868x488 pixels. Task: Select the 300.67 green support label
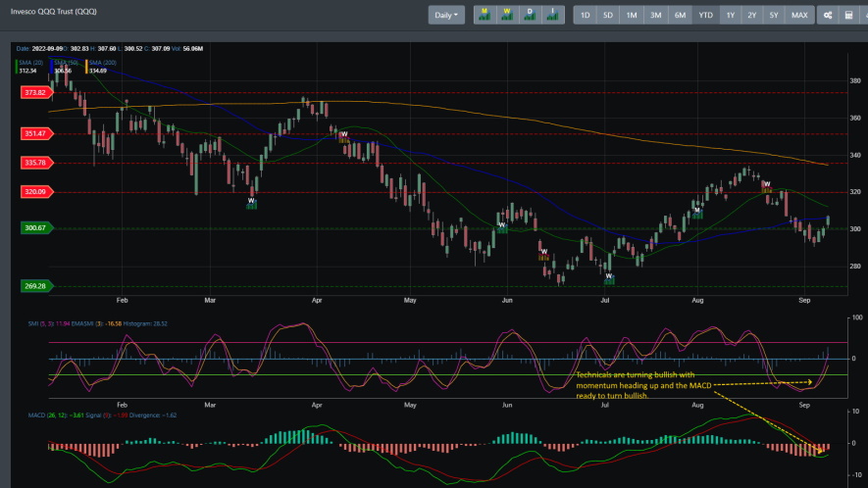36,228
